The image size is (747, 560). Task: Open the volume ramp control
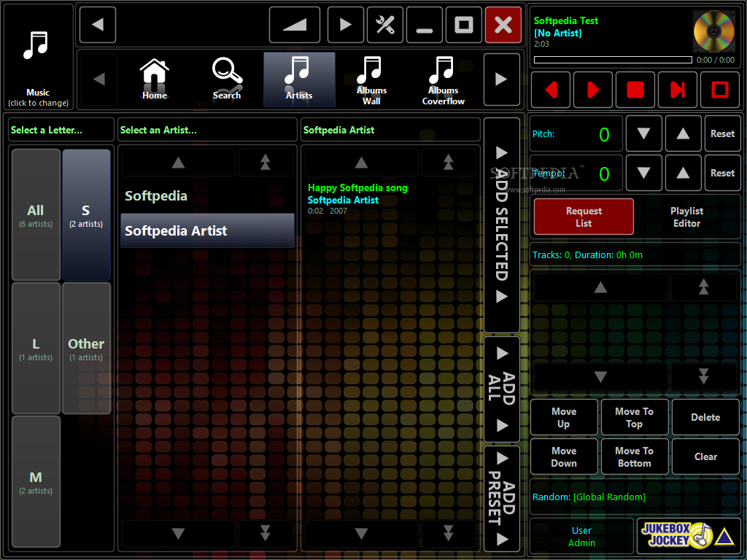(295, 25)
